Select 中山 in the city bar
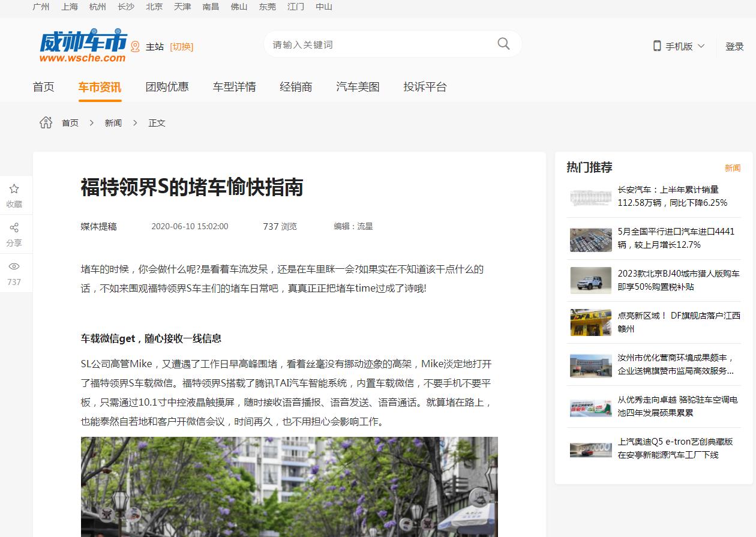 click(324, 7)
